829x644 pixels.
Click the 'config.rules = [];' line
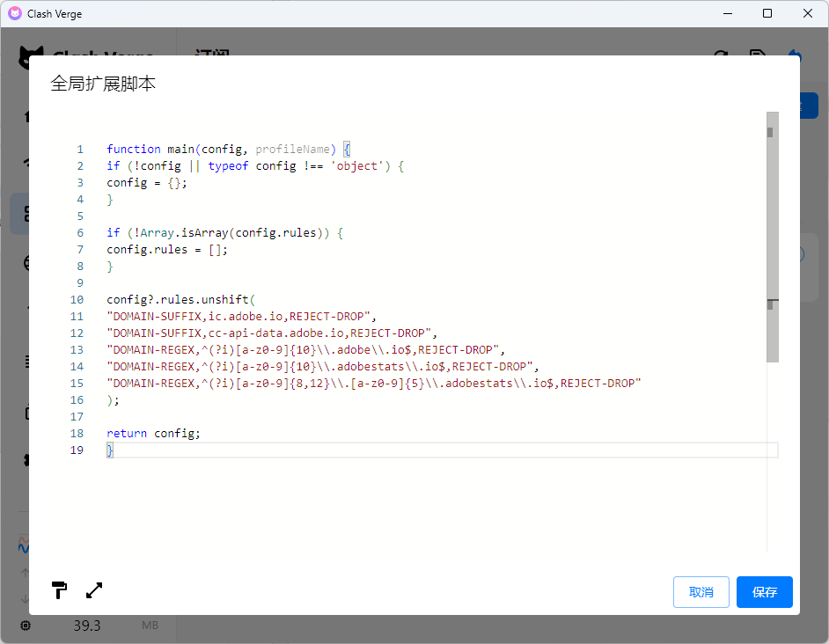(167, 250)
